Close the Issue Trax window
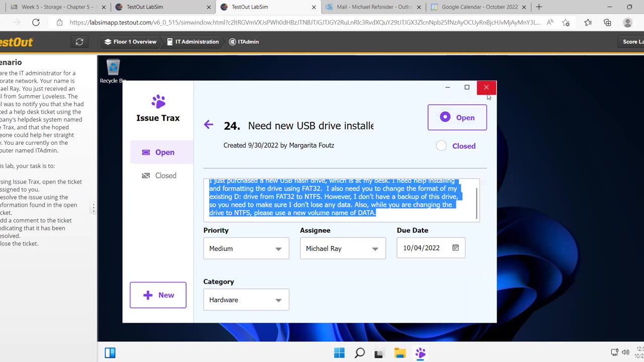 [x=486, y=87]
